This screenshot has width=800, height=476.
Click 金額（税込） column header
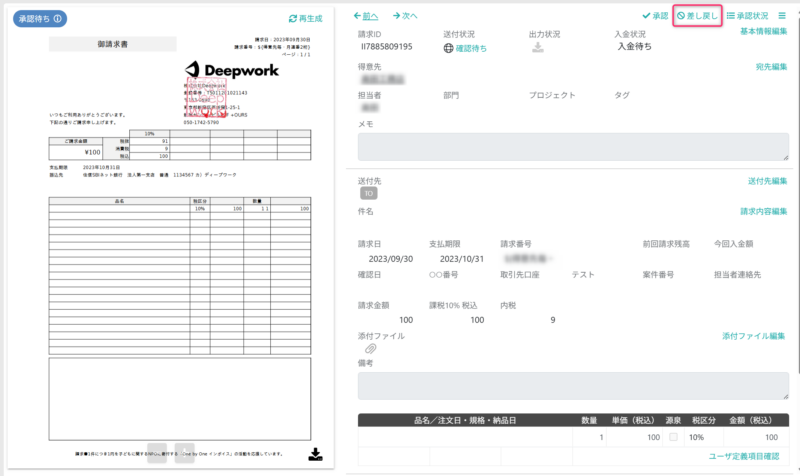point(750,420)
